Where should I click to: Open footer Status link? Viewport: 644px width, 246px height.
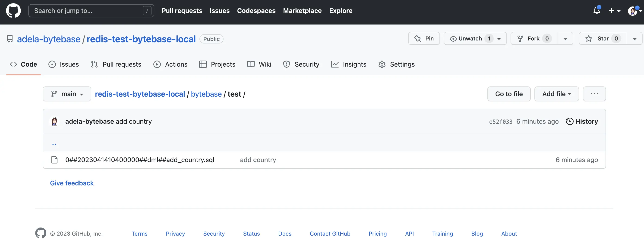[x=252, y=234]
